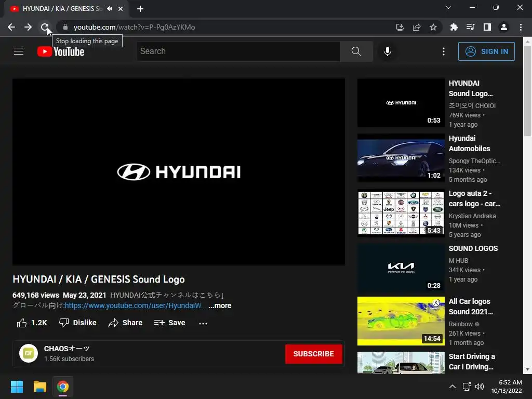Open the CHAOS channel avatar
532x399 pixels.
coord(29,353)
